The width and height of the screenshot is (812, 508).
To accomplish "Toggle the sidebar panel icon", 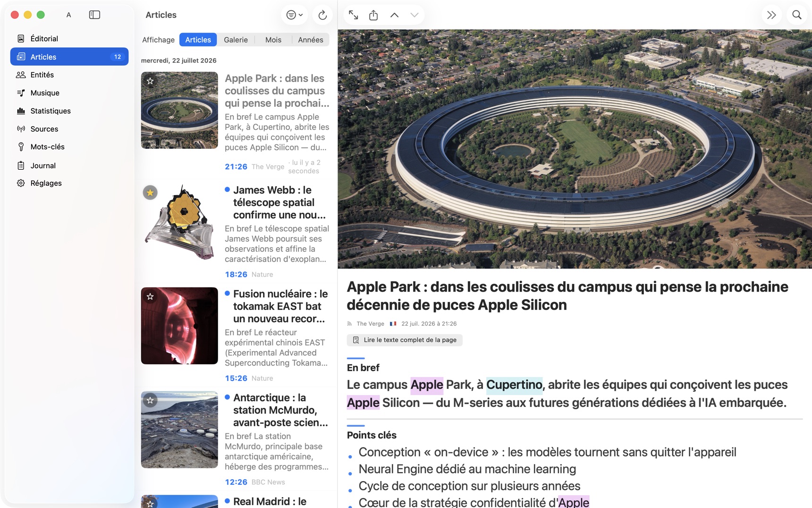I will pyautogui.click(x=94, y=15).
